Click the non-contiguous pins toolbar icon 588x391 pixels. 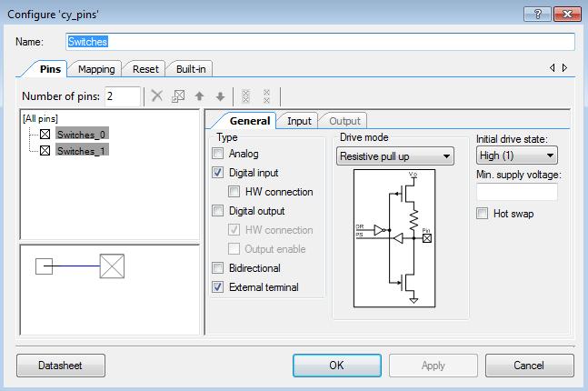click(266, 96)
